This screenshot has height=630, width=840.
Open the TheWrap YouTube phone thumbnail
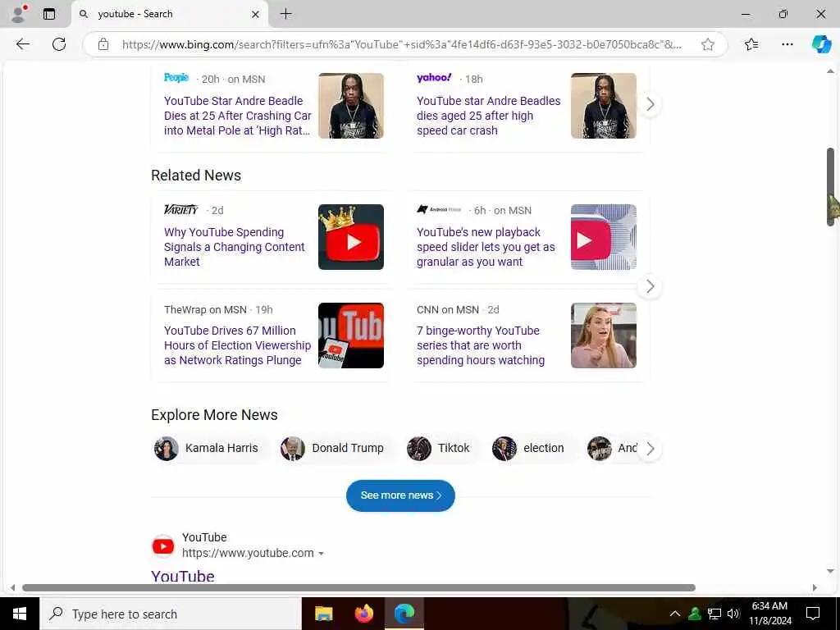point(351,336)
